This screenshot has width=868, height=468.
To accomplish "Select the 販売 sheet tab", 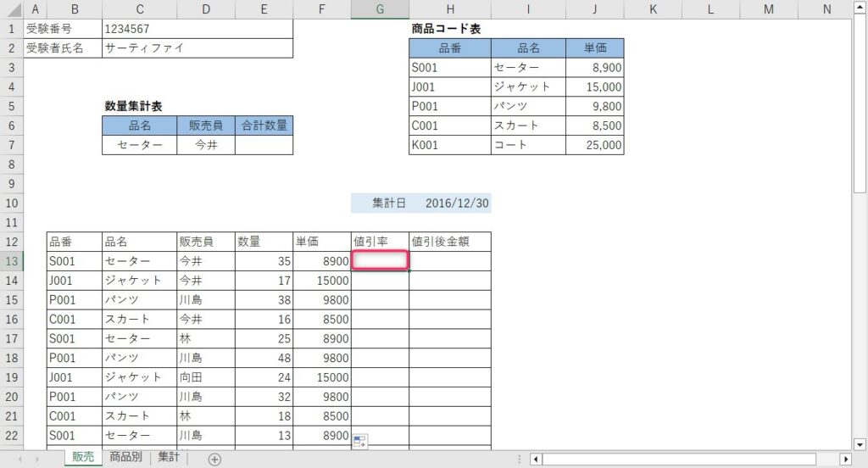I will 83,458.
